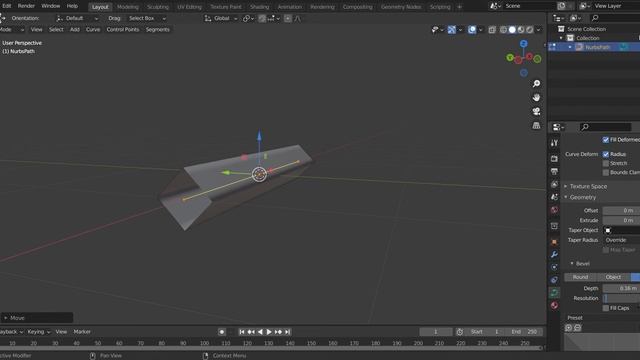
Task: Open the Object properties tab
Action: tap(554, 242)
